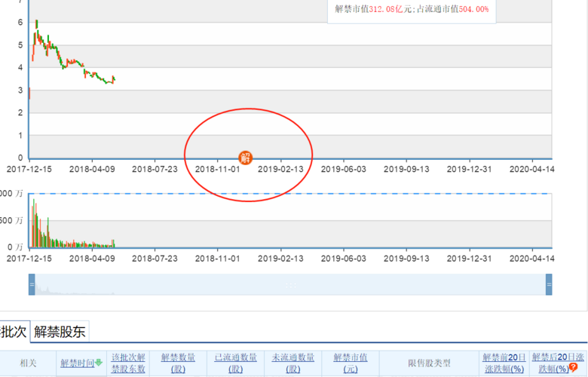The height and width of the screenshot is (377, 588).
Task: Sort by 该批次解禁股东数 column
Action: coord(128,363)
